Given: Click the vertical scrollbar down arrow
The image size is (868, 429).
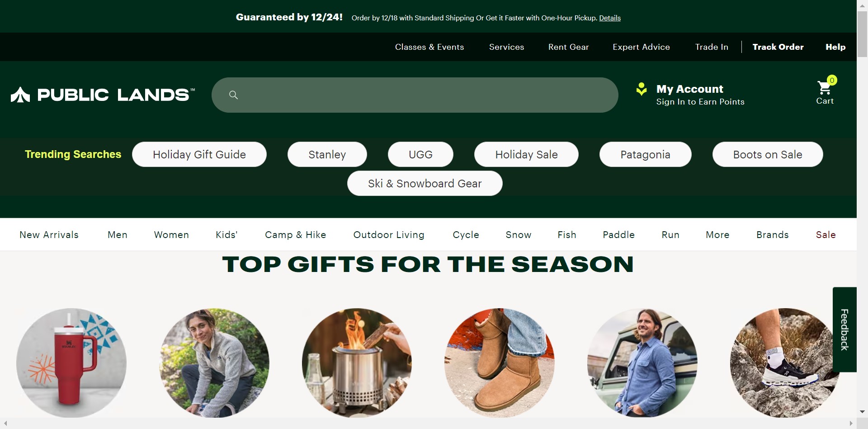Looking at the screenshot, I should click(862, 412).
